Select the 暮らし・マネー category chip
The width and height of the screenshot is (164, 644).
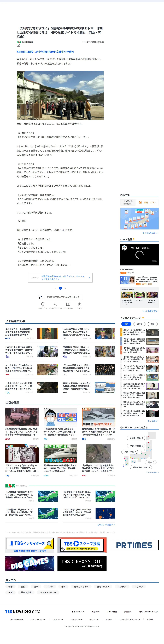81,587
